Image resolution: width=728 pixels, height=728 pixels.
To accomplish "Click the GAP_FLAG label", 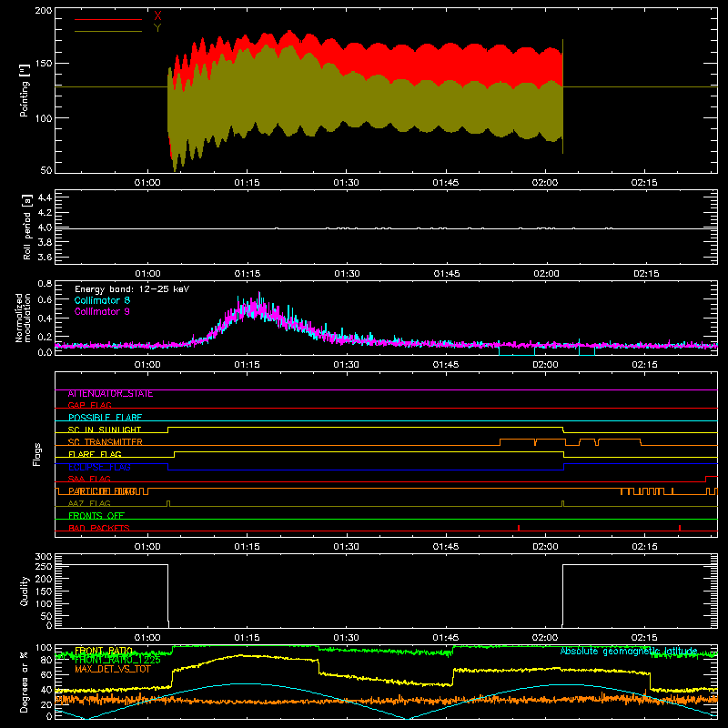I will coord(89,405).
